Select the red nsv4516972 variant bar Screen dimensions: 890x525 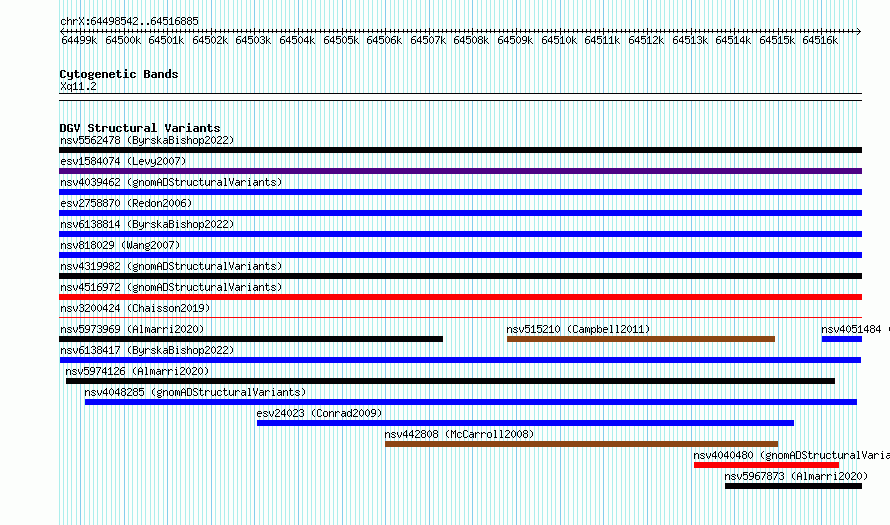(460, 297)
